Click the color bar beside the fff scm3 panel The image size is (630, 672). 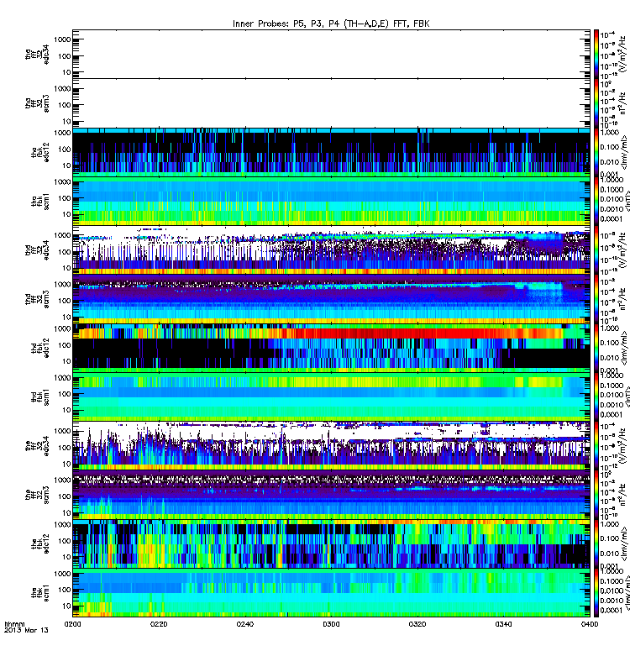596,495
